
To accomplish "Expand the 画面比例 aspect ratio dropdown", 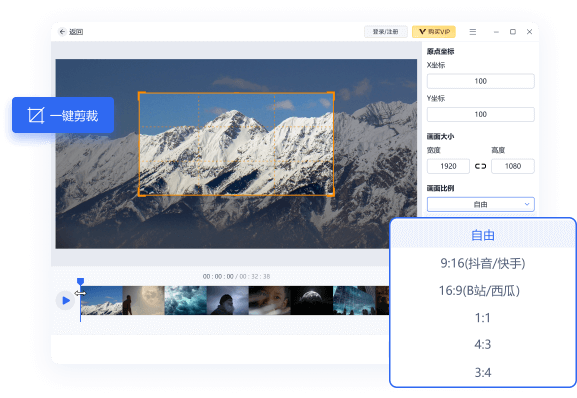I will (x=481, y=204).
